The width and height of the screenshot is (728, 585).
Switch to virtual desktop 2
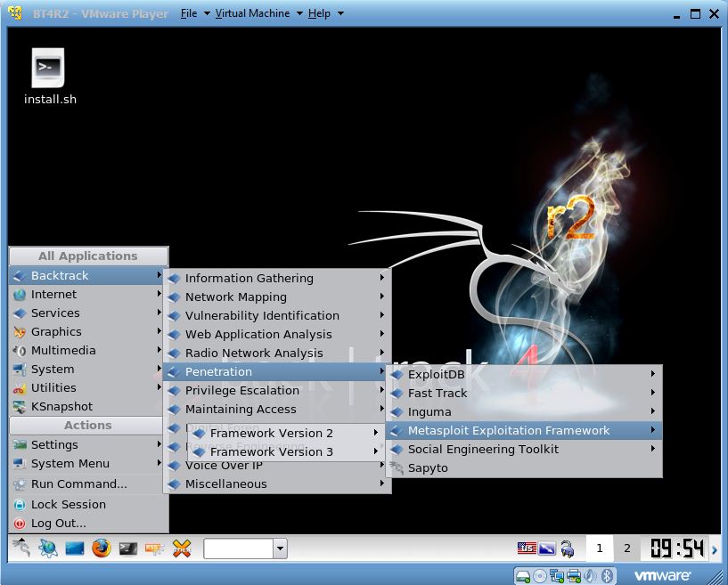[x=626, y=548]
